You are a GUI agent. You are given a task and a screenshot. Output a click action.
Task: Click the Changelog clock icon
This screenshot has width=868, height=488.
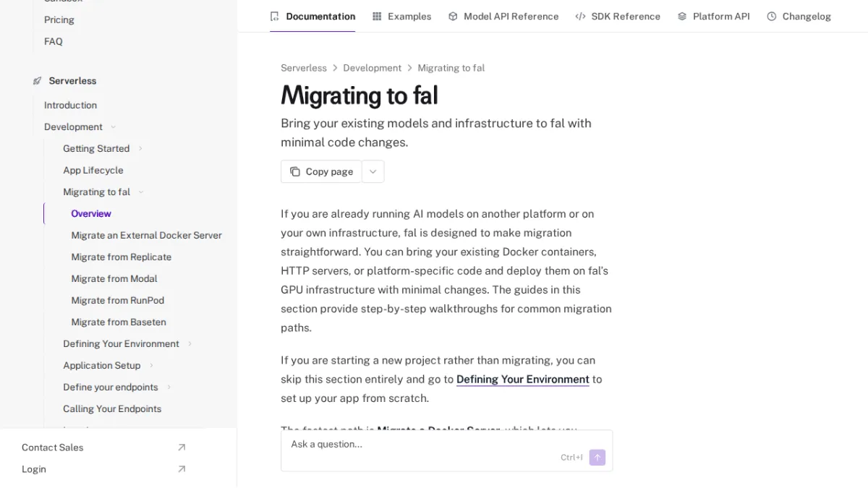click(772, 16)
